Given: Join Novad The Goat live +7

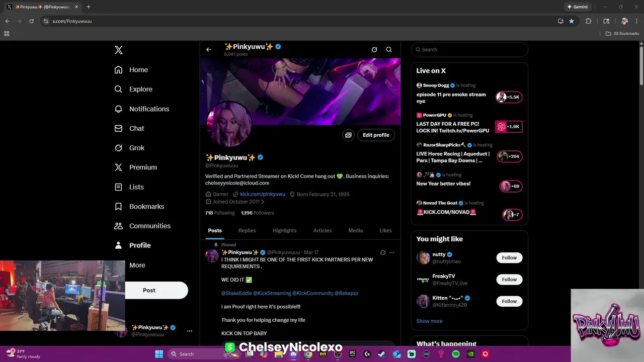Looking at the screenshot, I should click(512, 215).
